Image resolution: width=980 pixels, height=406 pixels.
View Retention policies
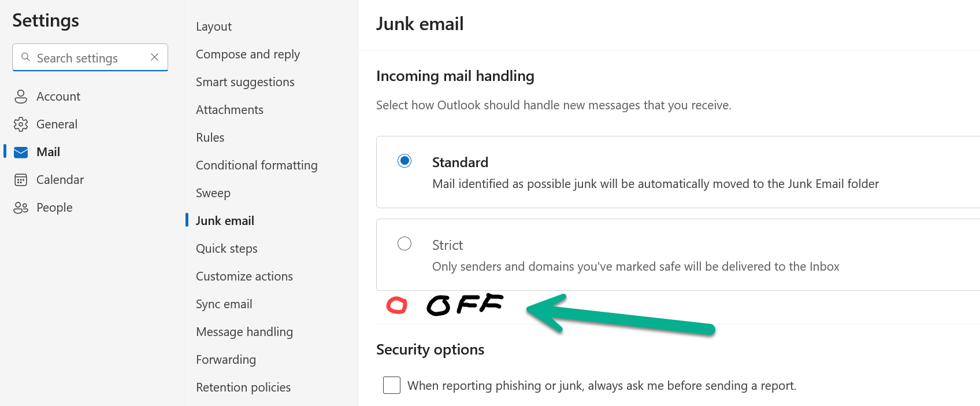coord(243,387)
